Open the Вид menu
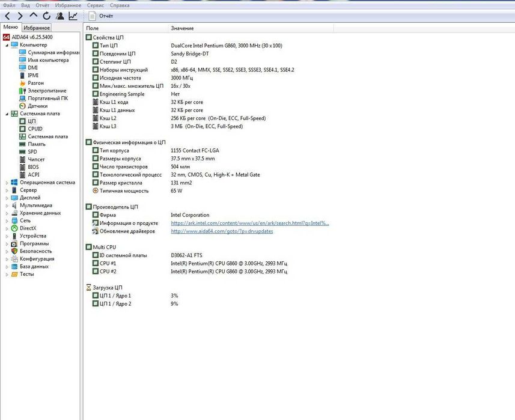Screen dimensions: 515x420 pyautogui.click(x=25, y=5)
